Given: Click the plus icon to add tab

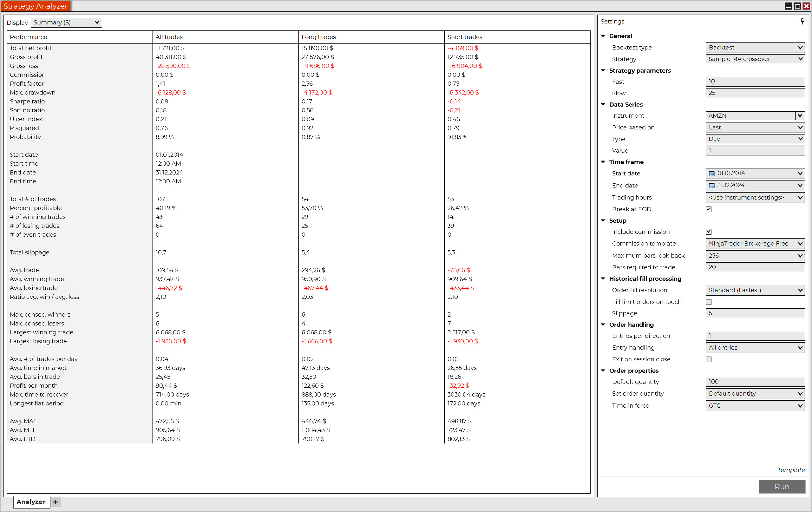Looking at the screenshot, I should pos(56,502).
